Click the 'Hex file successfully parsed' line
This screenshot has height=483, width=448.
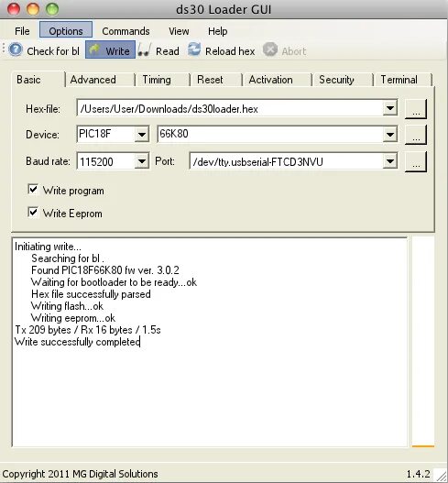(x=91, y=294)
